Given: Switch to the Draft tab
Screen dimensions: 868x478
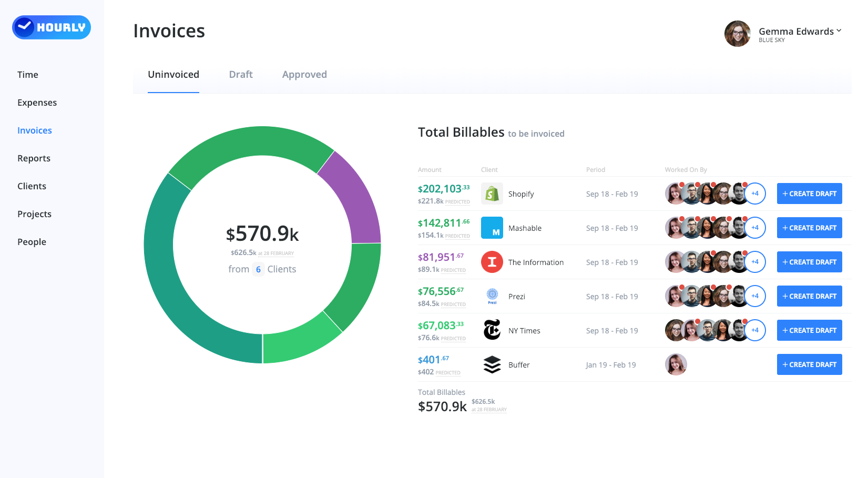Looking at the screenshot, I should (241, 75).
